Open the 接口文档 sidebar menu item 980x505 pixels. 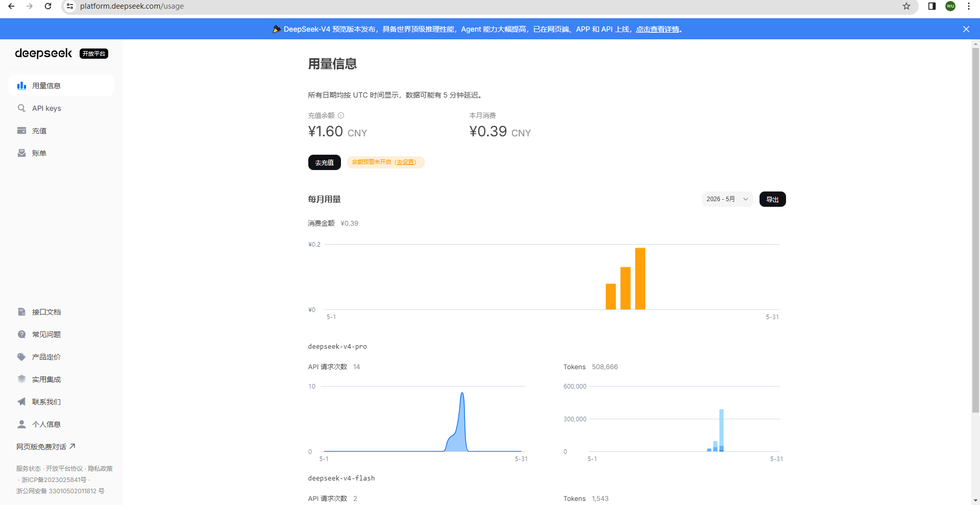[x=61, y=311]
